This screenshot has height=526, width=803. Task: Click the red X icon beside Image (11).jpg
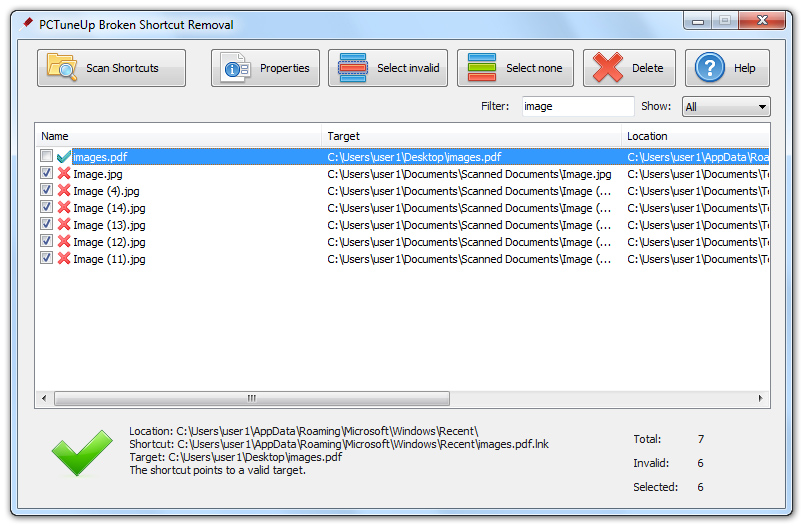pyautogui.click(x=64, y=258)
